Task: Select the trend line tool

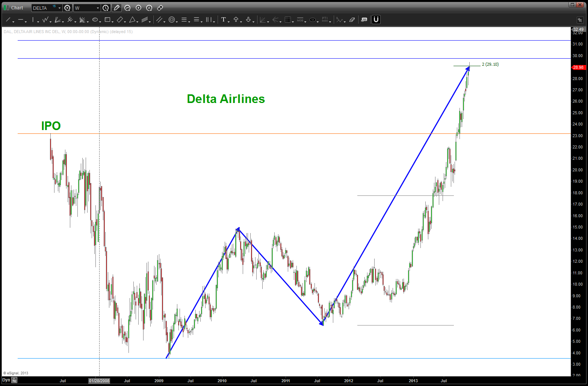Action: 8,20
